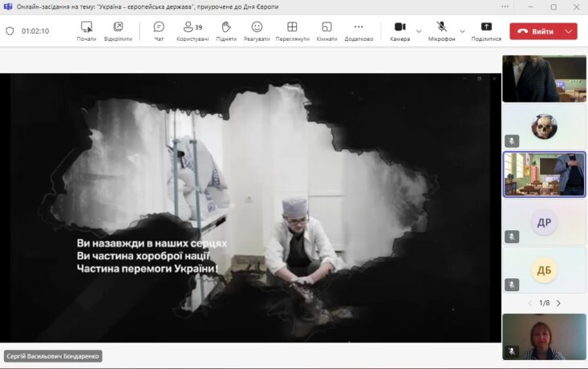Open the title bar ellipsis menu
588x369 pixels.
tap(506, 6)
